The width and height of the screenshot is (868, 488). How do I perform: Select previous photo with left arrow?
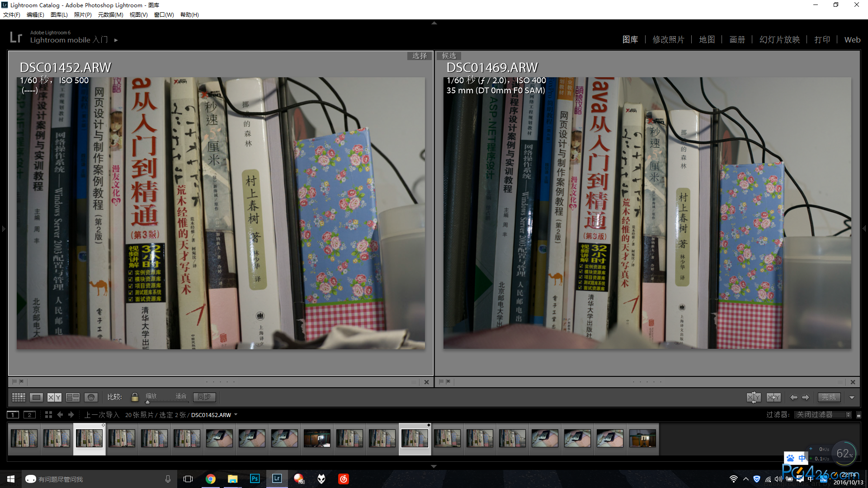(794, 397)
